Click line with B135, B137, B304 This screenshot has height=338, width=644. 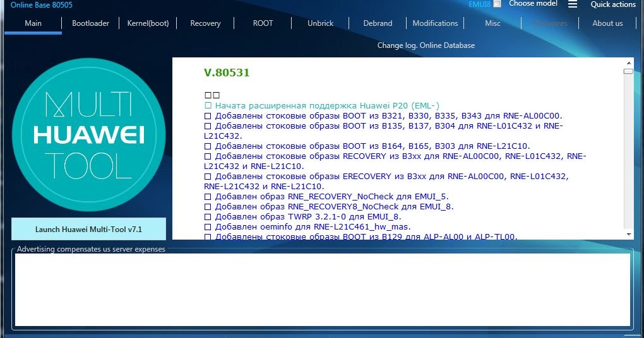pyautogui.click(x=384, y=131)
